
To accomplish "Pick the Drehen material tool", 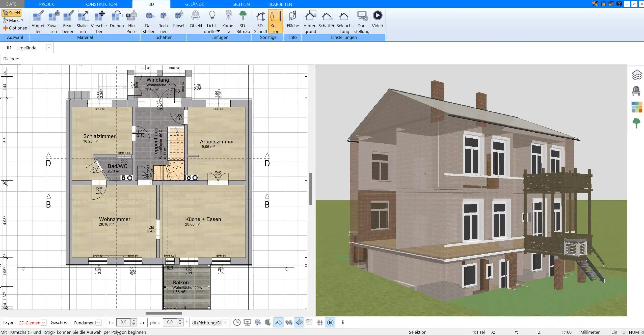I will pos(117,19).
